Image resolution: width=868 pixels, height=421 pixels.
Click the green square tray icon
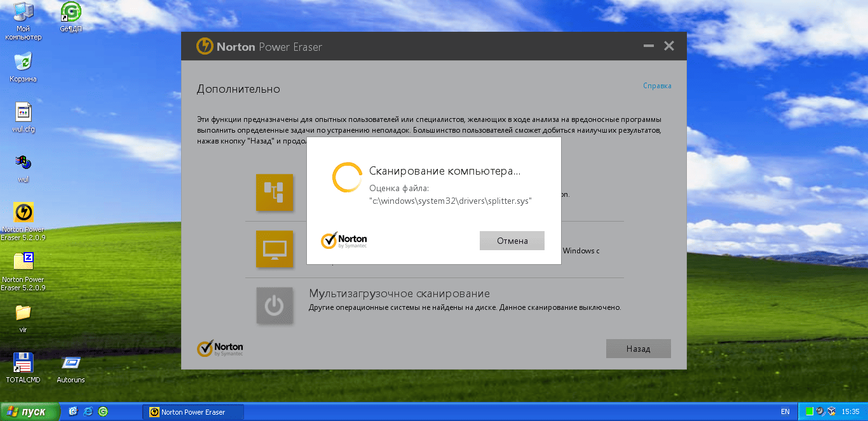click(810, 412)
